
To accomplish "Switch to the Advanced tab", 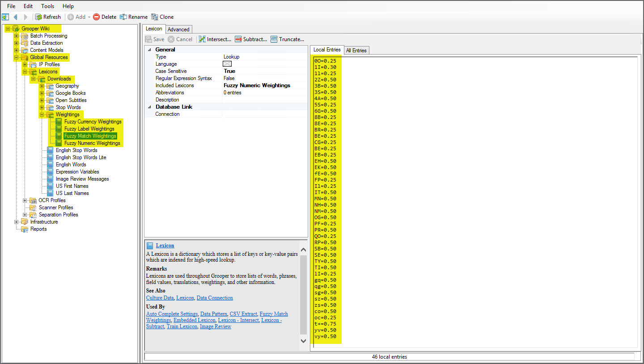I will tap(178, 30).
